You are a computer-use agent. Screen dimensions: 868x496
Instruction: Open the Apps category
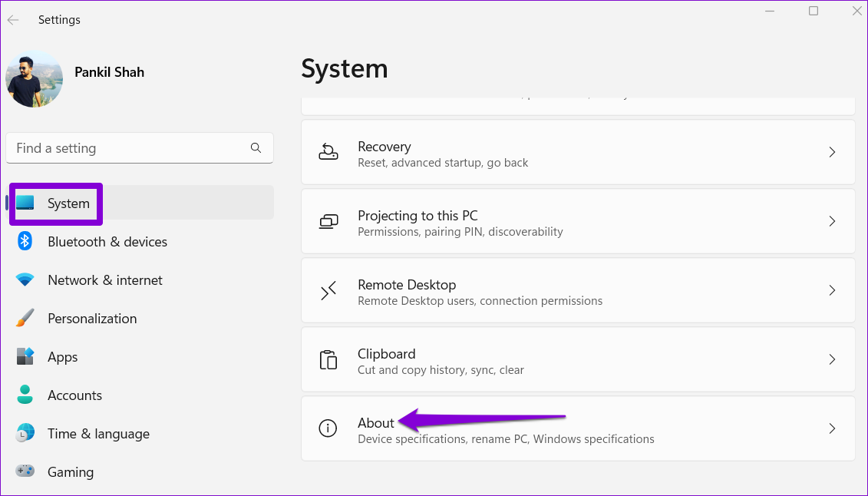click(62, 357)
